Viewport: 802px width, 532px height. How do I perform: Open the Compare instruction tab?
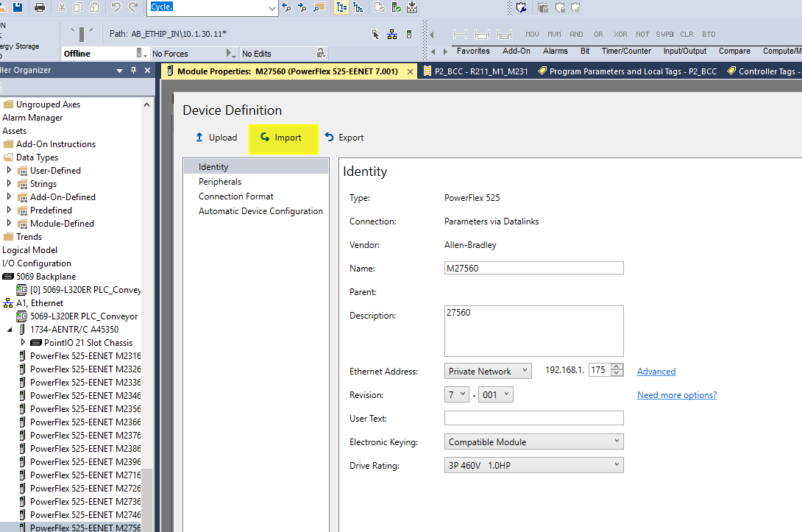734,52
